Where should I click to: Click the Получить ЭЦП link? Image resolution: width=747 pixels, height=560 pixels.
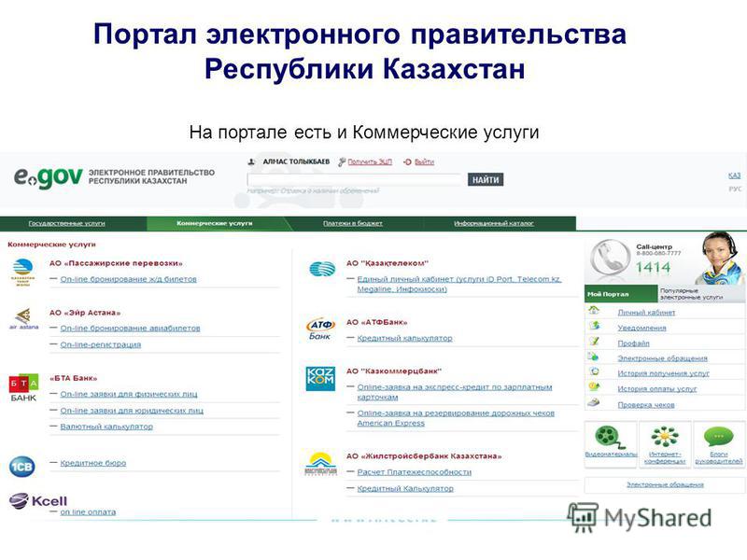click(x=370, y=161)
